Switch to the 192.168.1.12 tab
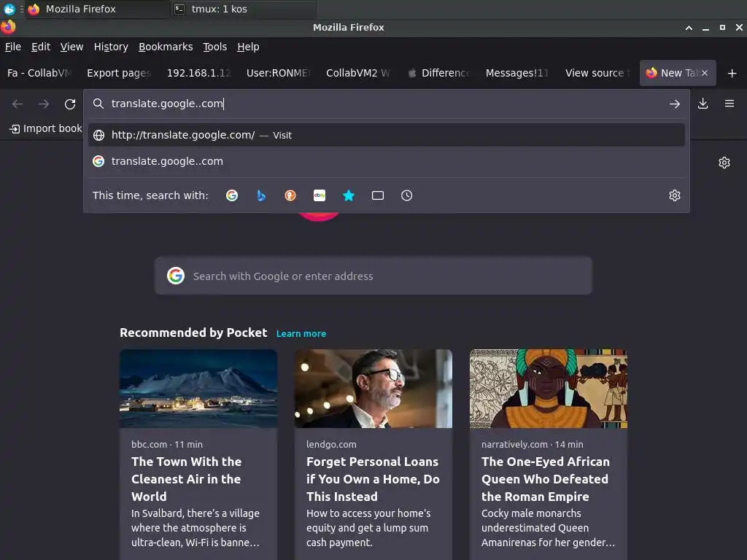 pyautogui.click(x=198, y=73)
